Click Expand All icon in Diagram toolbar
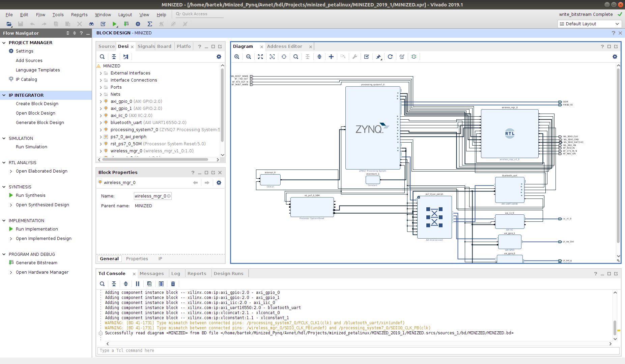Image resolution: width=625 pixels, height=364 pixels. 319,57
